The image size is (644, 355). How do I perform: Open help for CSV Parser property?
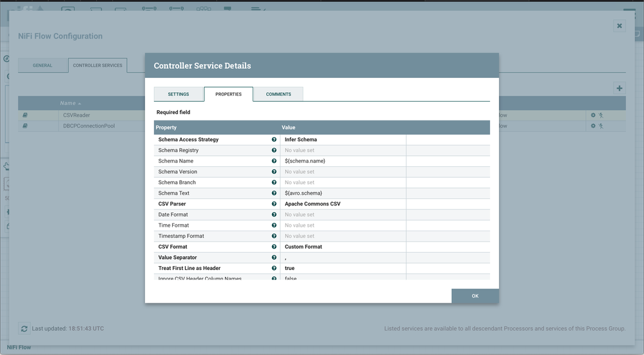[274, 204]
